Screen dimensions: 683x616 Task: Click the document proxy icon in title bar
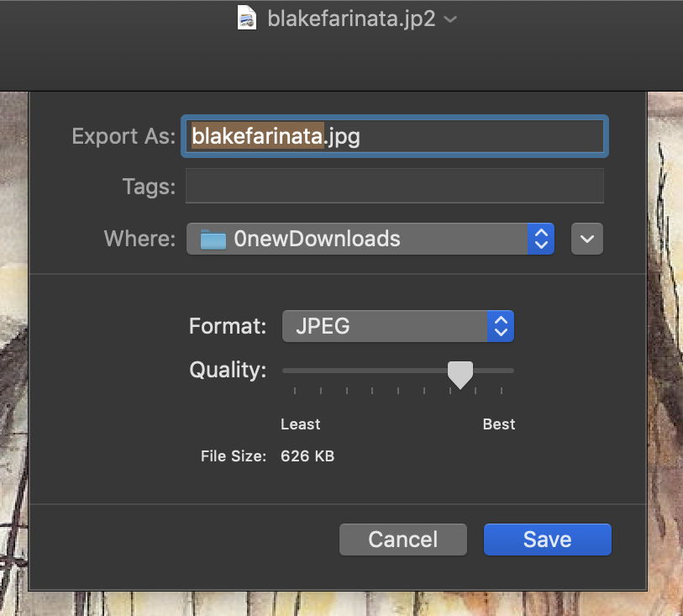pos(247,18)
